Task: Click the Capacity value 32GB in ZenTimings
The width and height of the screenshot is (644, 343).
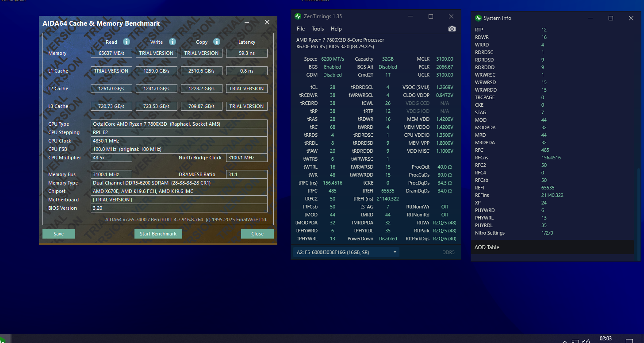Action: click(388, 59)
